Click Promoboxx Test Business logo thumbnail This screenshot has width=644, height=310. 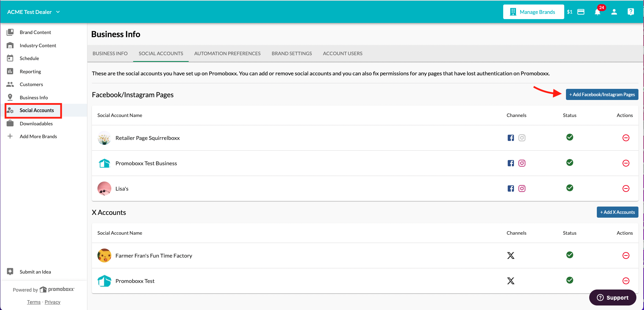pyautogui.click(x=104, y=163)
